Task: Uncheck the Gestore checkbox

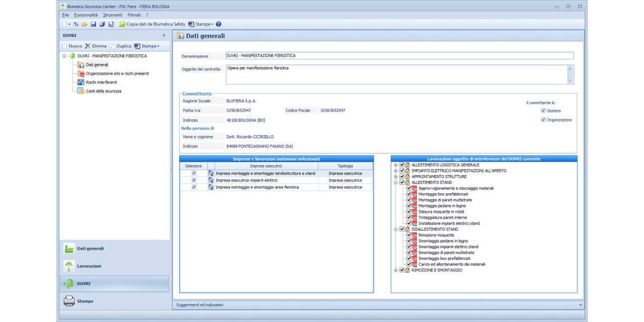Action: point(543,111)
